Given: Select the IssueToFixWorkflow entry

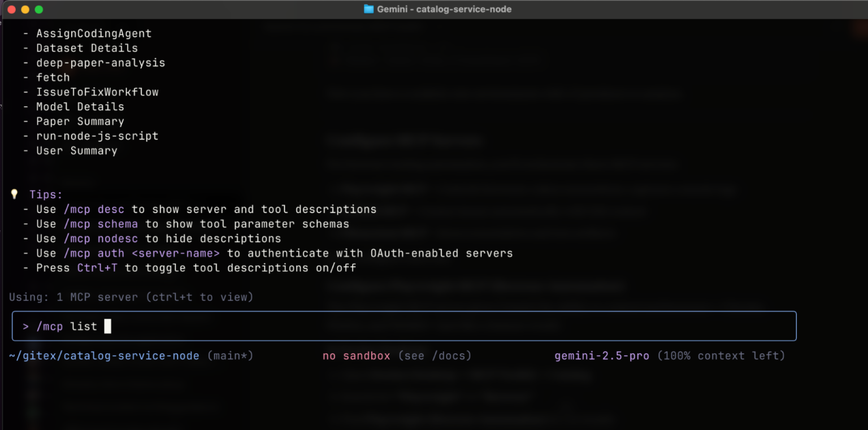Looking at the screenshot, I should [97, 92].
